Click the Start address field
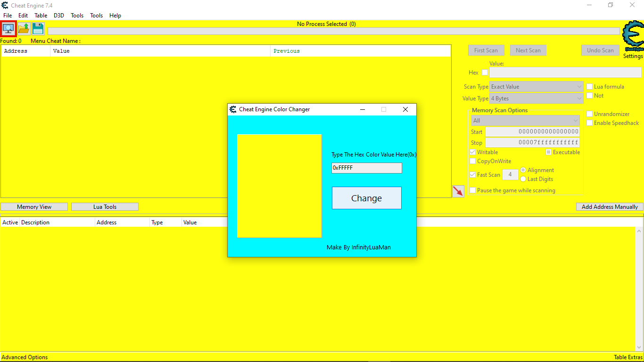This screenshot has width=644, height=362. pyautogui.click(x=532, y=132)
